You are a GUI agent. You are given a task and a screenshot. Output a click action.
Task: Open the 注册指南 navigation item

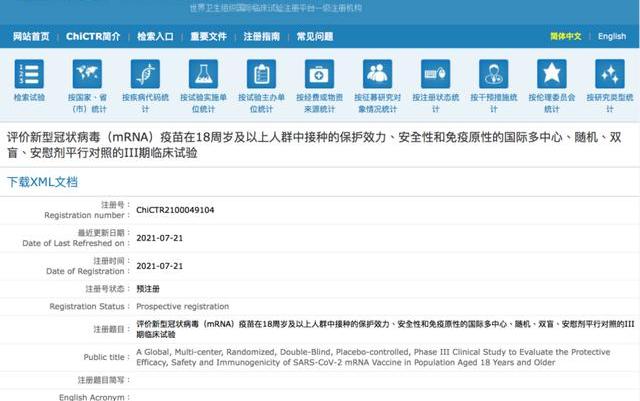click(x=262, y=37)
